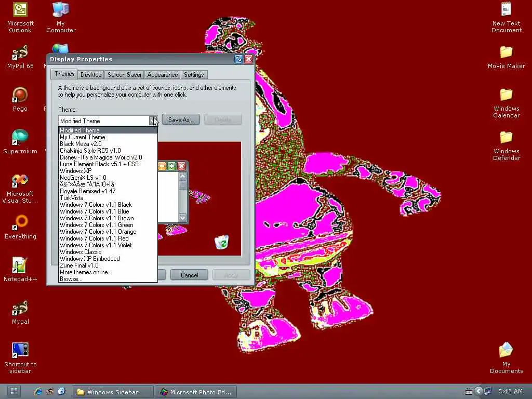
Task: Open Windows Sidebar taskbar button
Action: coord(113,392)
